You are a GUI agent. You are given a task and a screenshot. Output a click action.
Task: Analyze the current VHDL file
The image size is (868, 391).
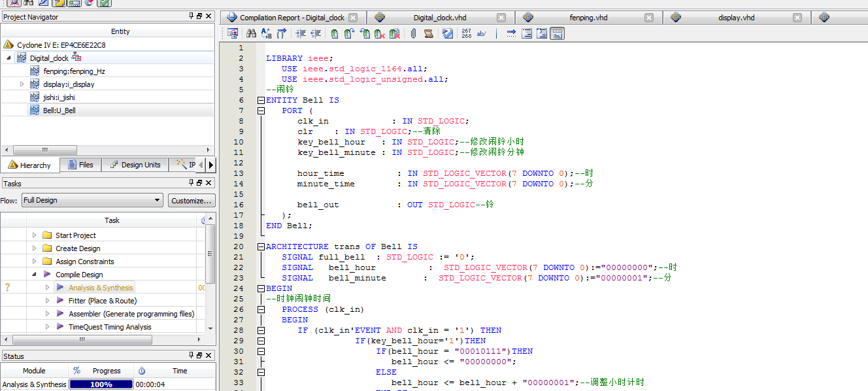tap(448, 33)
